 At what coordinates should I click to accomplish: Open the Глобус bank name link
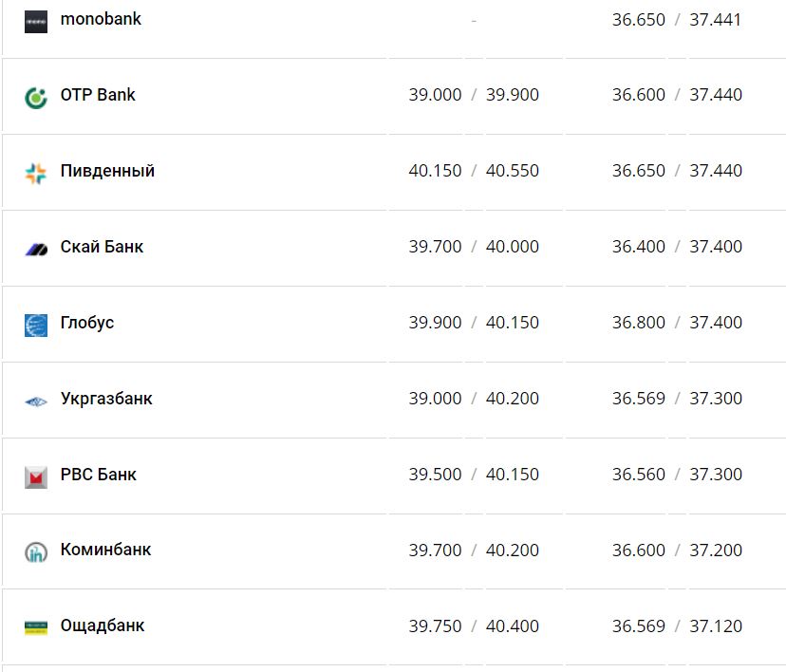[87, 323]
